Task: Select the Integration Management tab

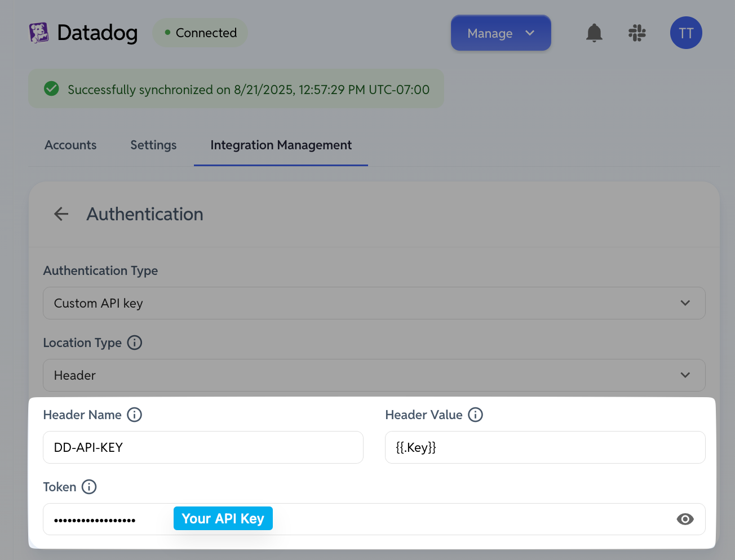Action: [x=281, y=145]
